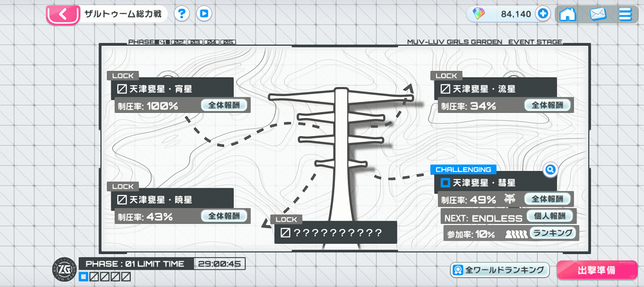Select the locked 天津甕星・宵星 stage
Image resolution: width=644 pixels, height=287 pixels.
[173, 88]
